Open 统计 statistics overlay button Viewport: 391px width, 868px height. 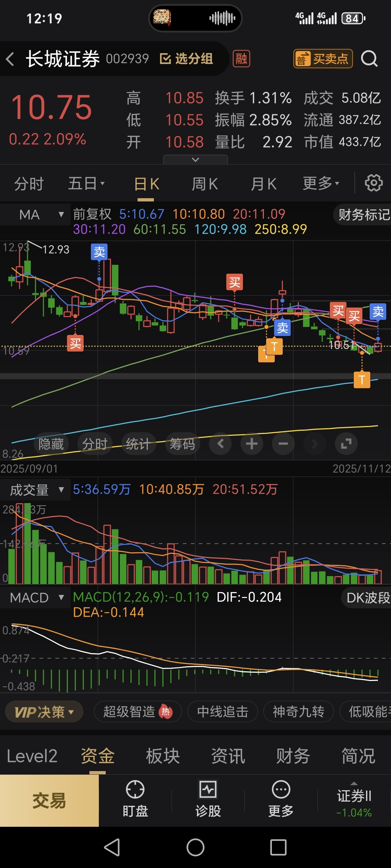138,444
